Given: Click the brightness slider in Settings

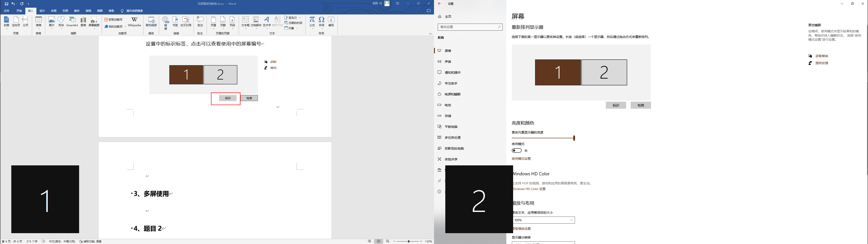Looking at the screenshot, I should (543, 138).
